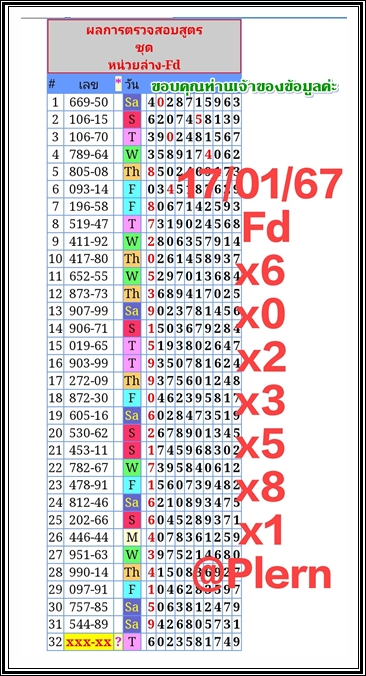Select the Th day cell beside 805-08

pyautogui.click(x=132, y=172)
